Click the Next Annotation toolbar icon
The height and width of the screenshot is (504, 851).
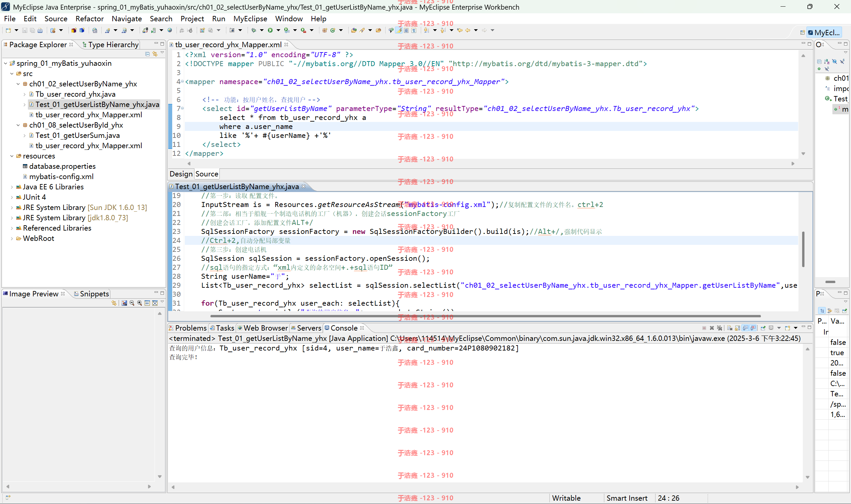pyautogui.click(x=426, y=30)
